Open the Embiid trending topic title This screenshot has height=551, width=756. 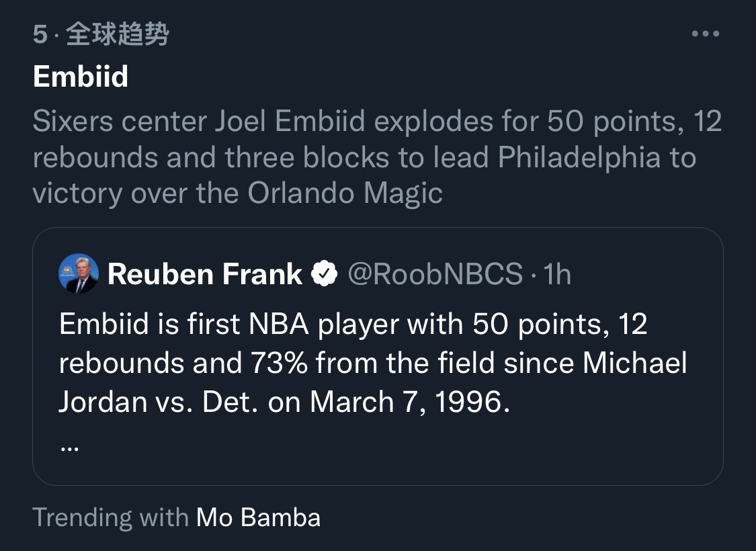click(80, 77)
